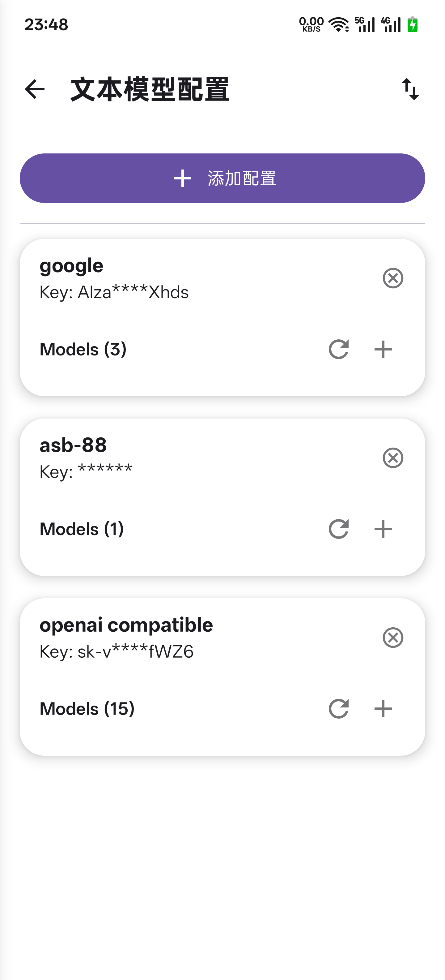445x980 pixels.
Task: Delete the google configuration
Action: 392,278
